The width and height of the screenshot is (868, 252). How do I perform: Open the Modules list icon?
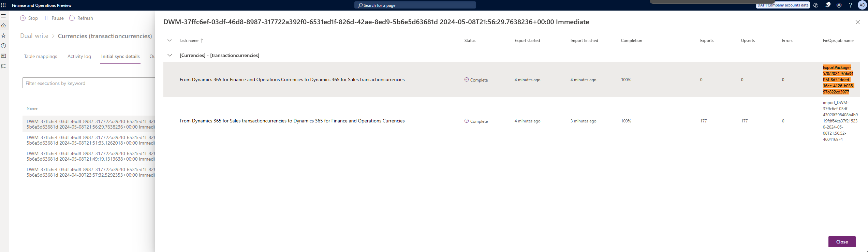click(x=3, y=66)
